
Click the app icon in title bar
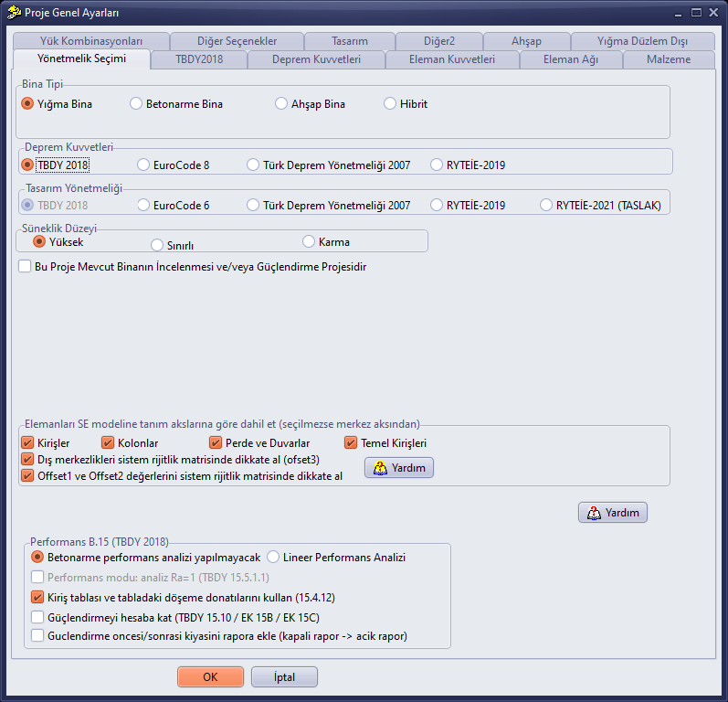tap(14, 13)
